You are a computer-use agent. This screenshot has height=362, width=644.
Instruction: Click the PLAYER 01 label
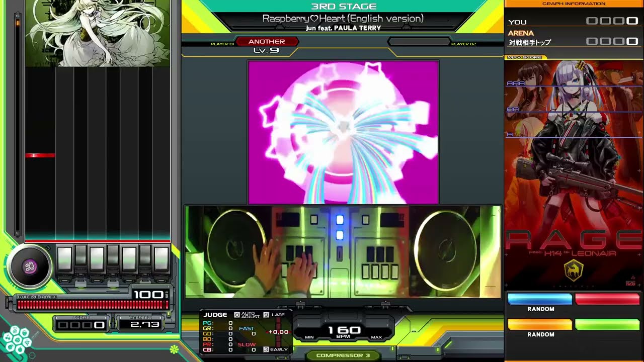tap(222, 44)
